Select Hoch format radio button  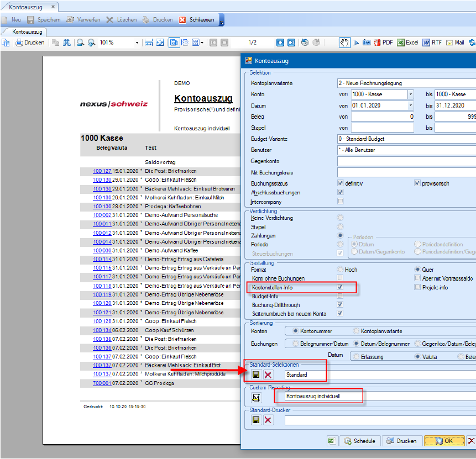[x=340, y=270]
